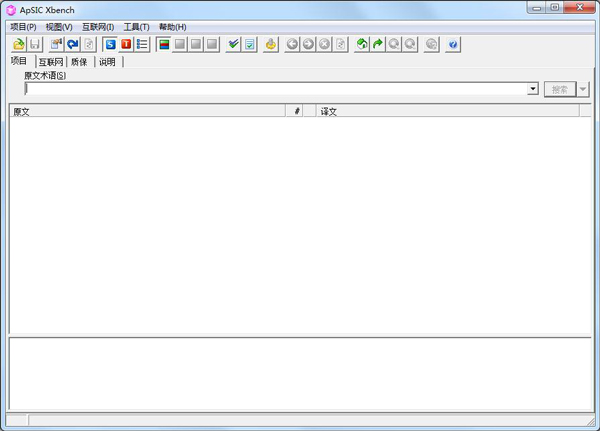Image resolution: width=600 pixels, height=431 pixels.
Task: Click the blue help question mark icon
Action: tap(453, 44)
